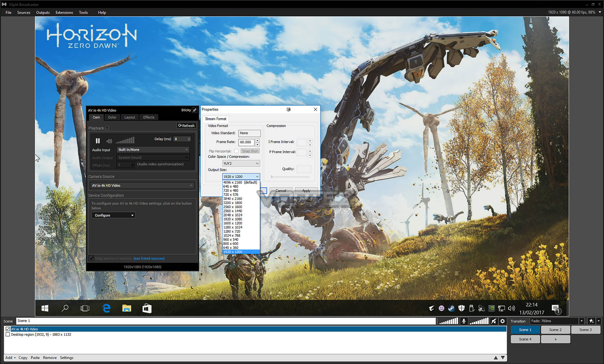The height and width of the screenshot is (364, 604).
Task: Click the Frame Rate input field
Action: click(x=246, y=142)
